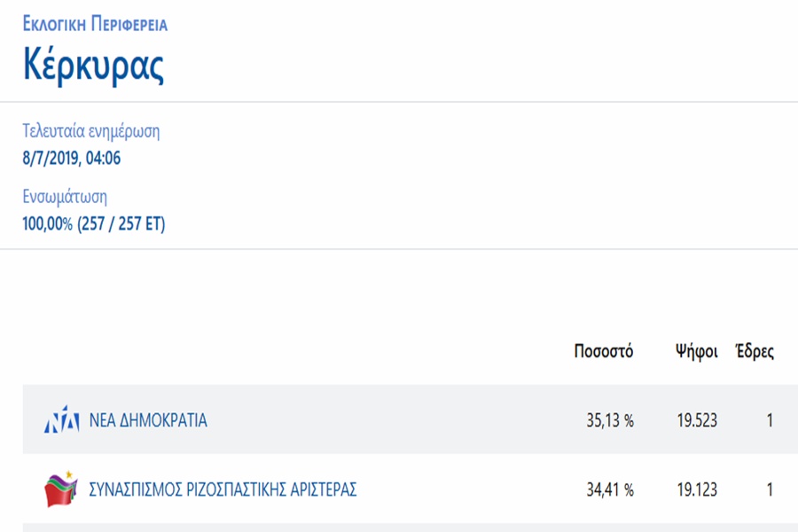Click the 34,41 % percentage value

click(x=609, y=489)
